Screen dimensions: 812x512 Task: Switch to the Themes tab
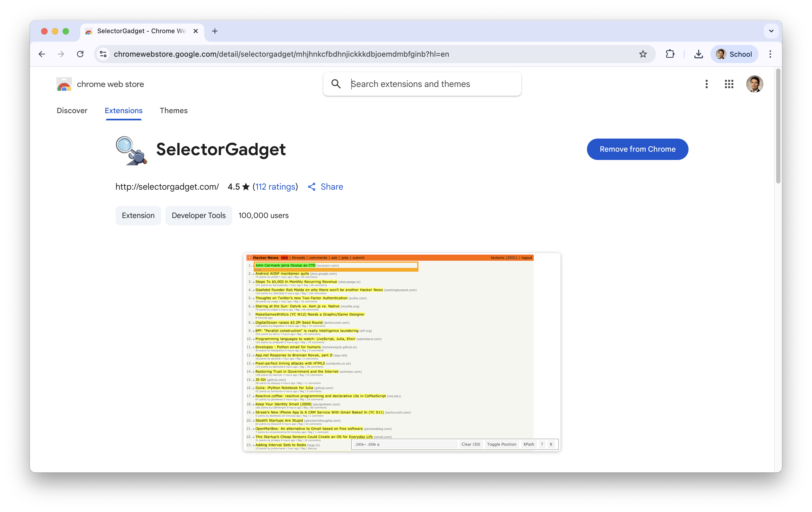(173, 111)
